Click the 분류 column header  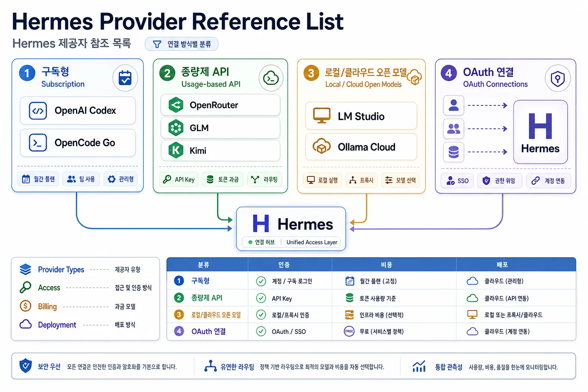[x=204, y=265]
